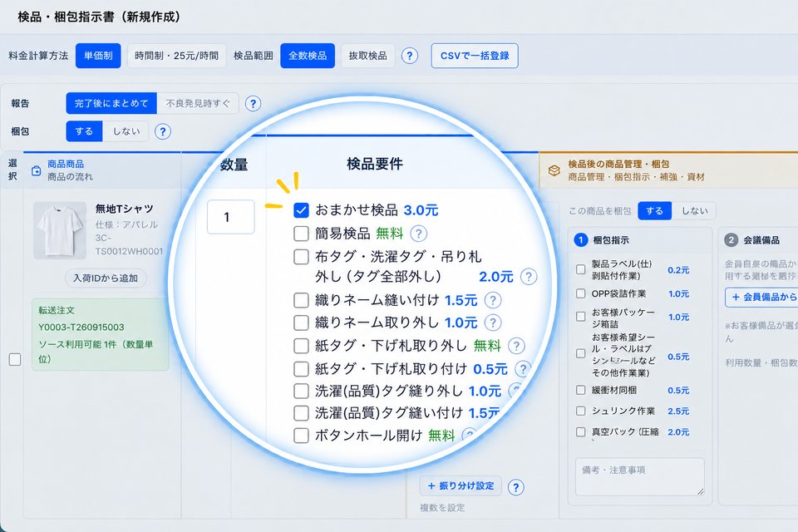Check 洗濯(品質)タグ縫り外し 1.0元 checkbox
Screen dimensions: 798x532
[301, 391]
